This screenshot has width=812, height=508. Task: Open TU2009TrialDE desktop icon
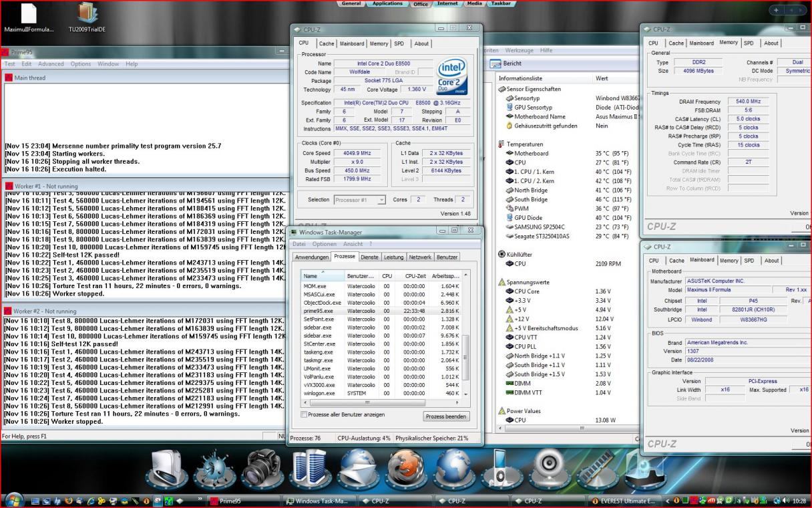87,18
